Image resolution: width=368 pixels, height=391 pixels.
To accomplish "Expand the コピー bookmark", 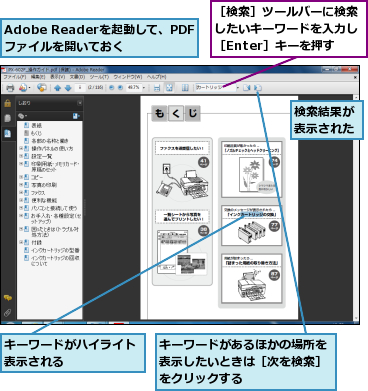I will [20, 177].
